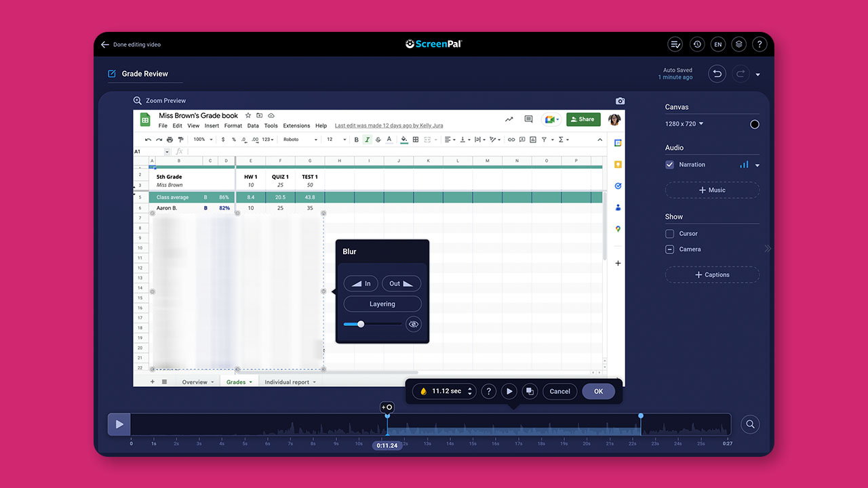
Task: Take a snapshot with camera icon
Action: [620, 101]
